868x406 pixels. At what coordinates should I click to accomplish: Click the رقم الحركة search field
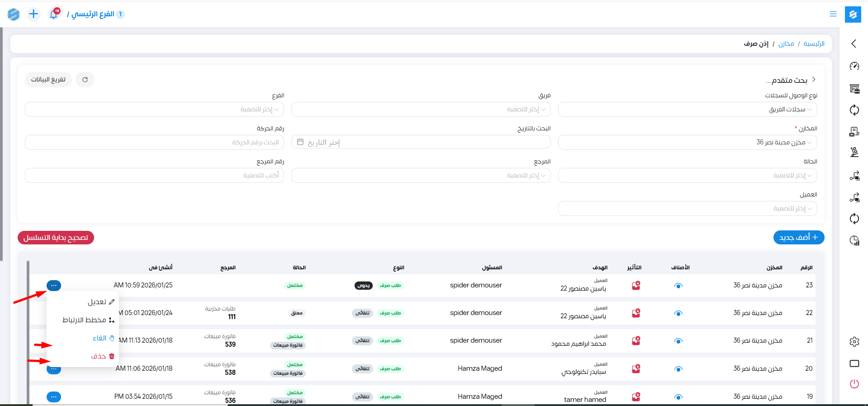pyautogui.click(x=154, y=143)
